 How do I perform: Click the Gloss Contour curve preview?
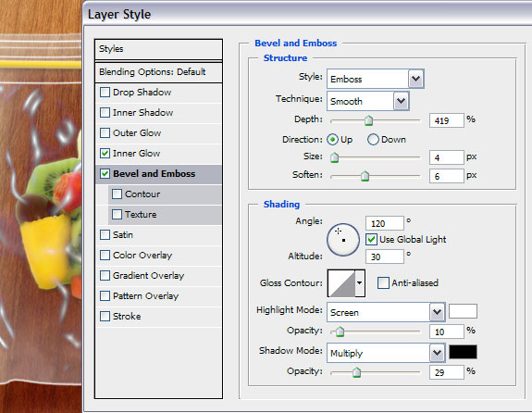[341, 283]
